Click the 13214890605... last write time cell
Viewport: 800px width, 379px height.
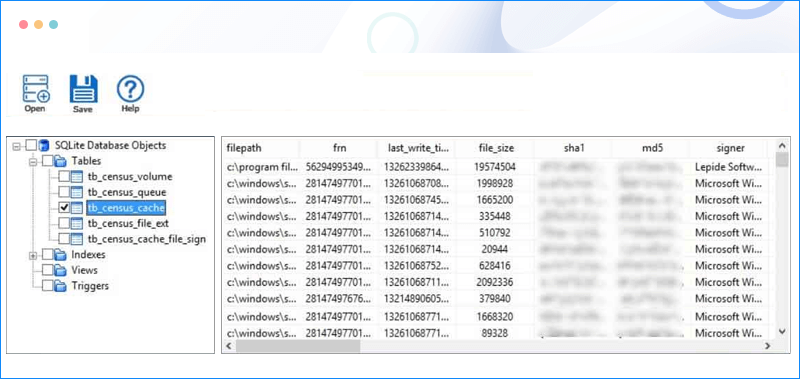417,298
